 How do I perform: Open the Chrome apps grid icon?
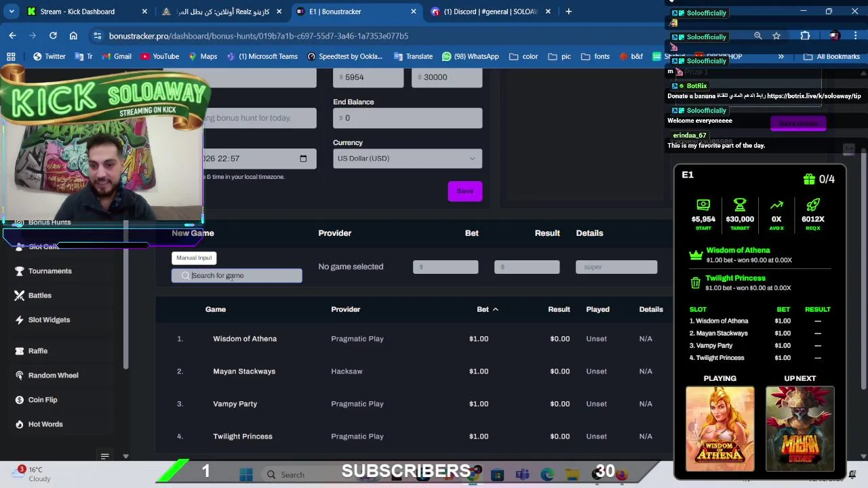[11, 56]
